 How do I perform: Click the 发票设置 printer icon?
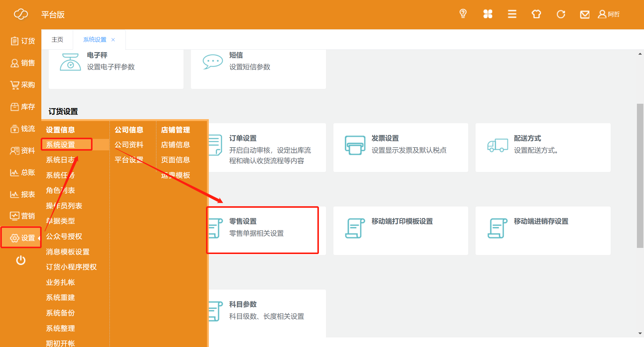(355, 145)
